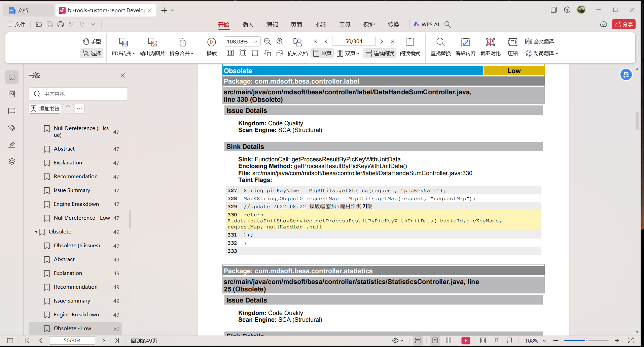Open quick access toolbar customize dropdown
The height and width of the screenshot is (347, 644).
click(93, 24)
